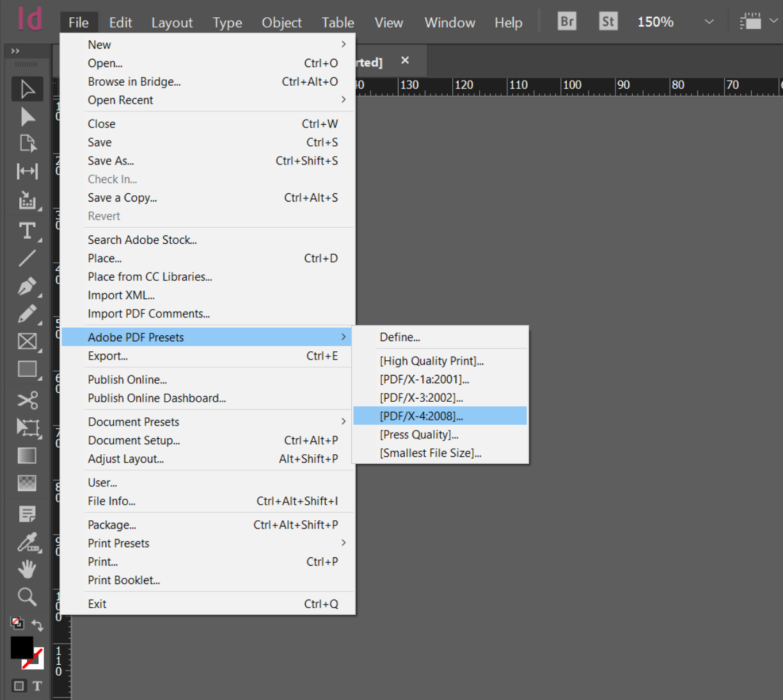Expand the Document Presets submenu arrow
Screen dimensions: 783x700
coord(344,421)
